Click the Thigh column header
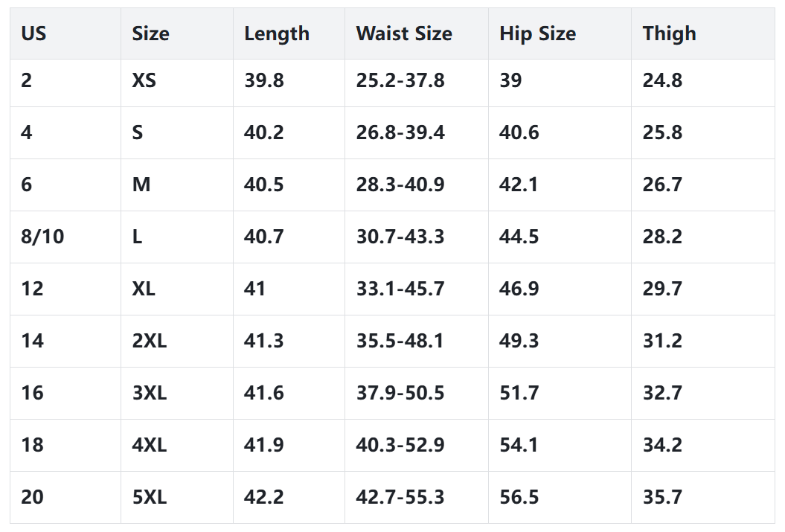785x532 pixels. coord(669,33)
